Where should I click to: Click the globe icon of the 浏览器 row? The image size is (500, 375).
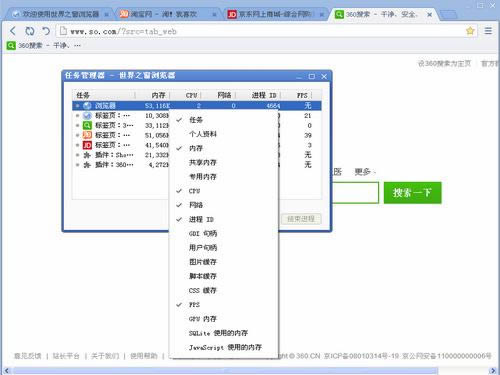click(87, 106)
